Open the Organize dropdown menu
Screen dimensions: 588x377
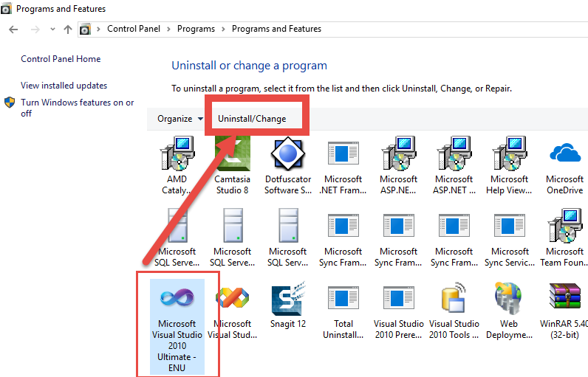pyautogui.click(x=180, y=119)
